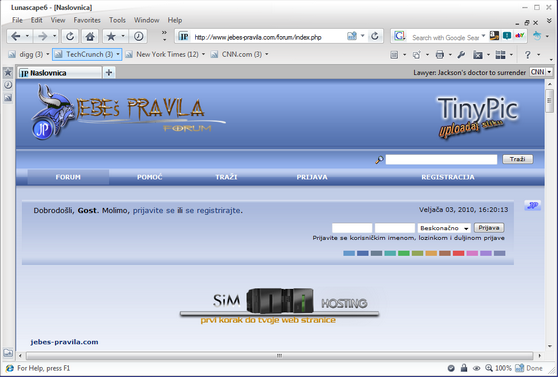
Task: Expand the Forward button history dropdown arrow
Action: click(54, 36)
